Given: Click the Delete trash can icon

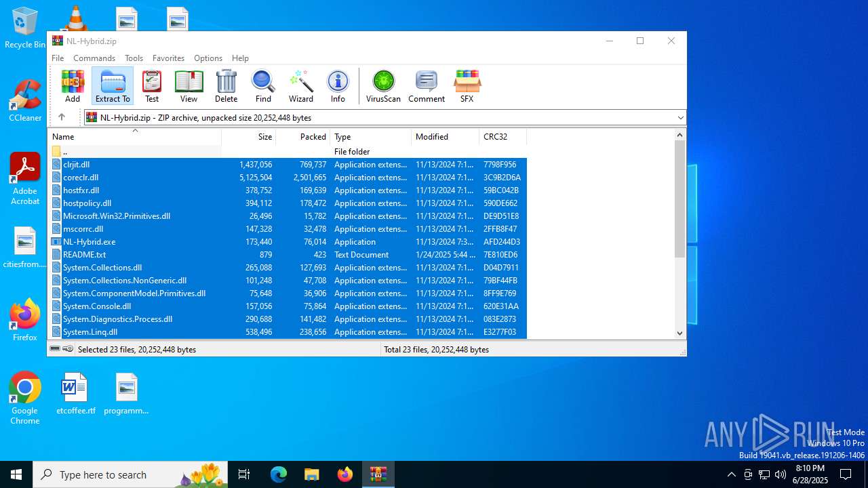Looking at the screenshot, I should (x=226, y=86).
